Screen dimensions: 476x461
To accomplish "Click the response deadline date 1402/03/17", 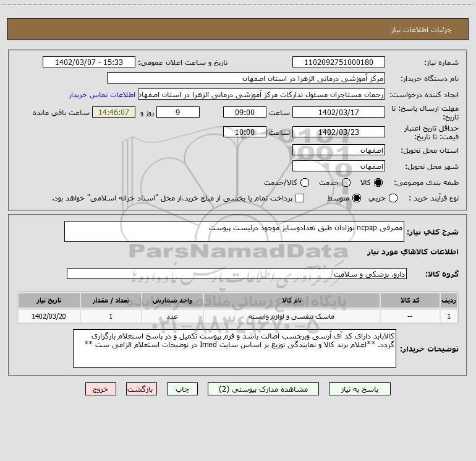I will (x=339, y=113).
